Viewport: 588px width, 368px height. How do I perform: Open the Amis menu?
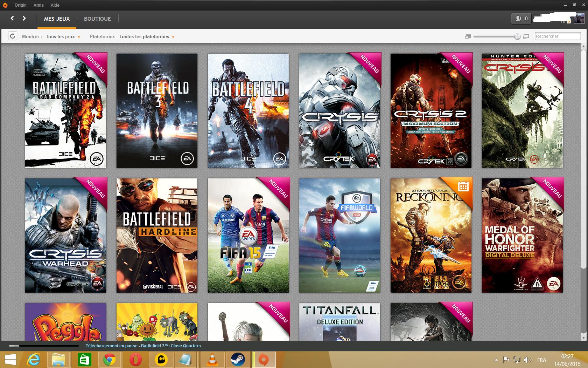click(x=38, y=5)
